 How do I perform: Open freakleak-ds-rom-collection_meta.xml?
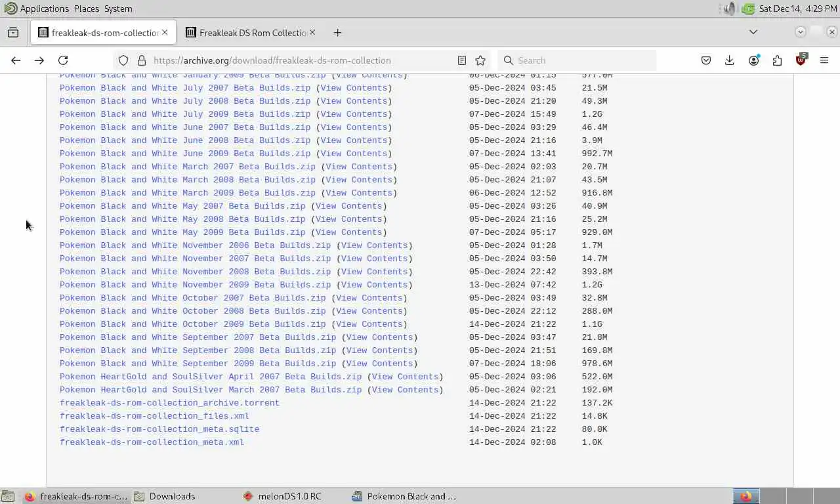click(x=152, y=442)
